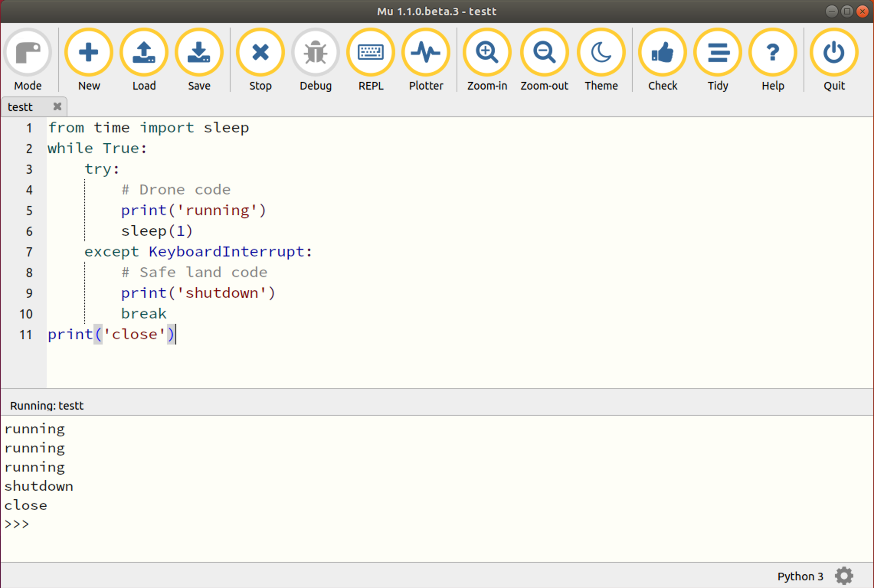Close the testt tab
Image resolution: width=874 pixels, height=588 pixels.
pos(57,107)
